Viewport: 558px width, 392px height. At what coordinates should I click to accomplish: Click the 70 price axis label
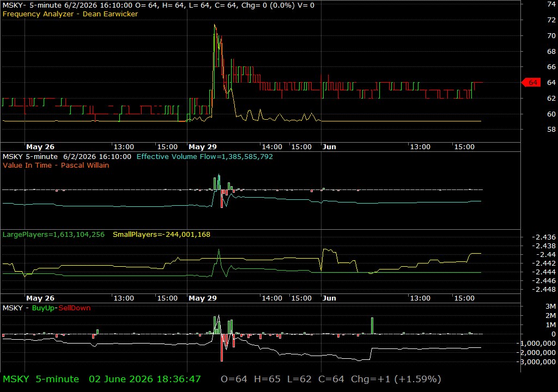551,35
